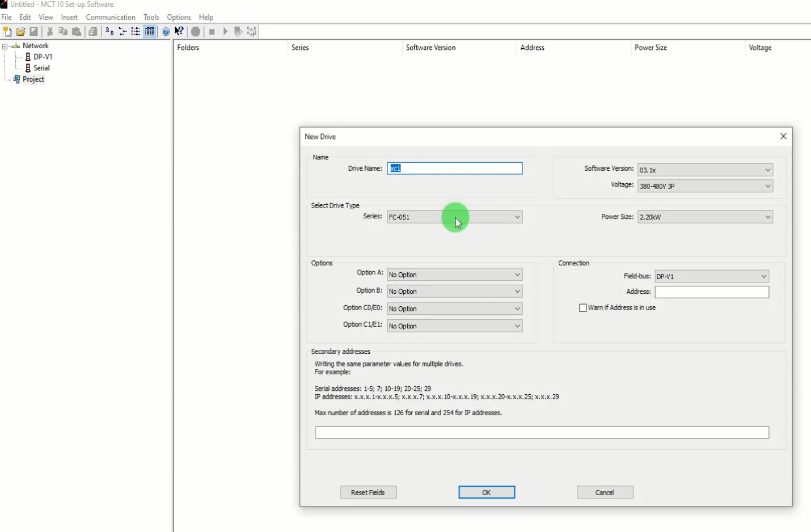Open the Tools menu
Viewport: 811px width, 532px height.
click(x=151, y=18)
